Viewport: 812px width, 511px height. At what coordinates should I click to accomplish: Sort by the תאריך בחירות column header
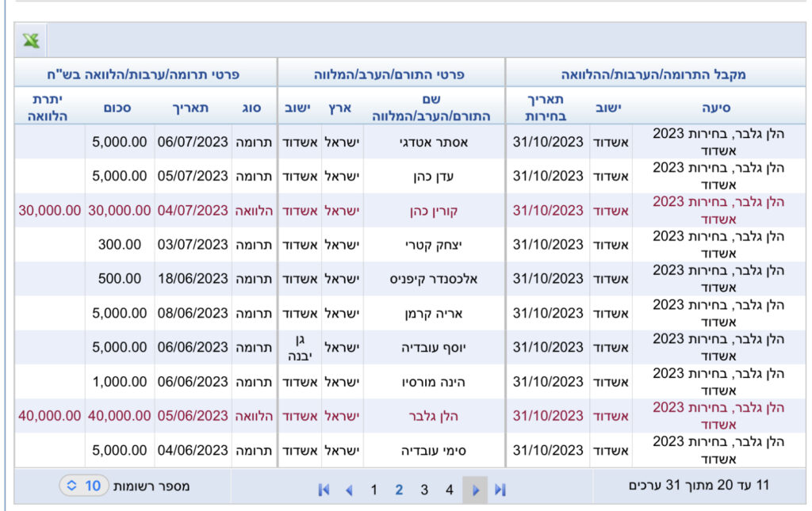(x=546, y=107)
